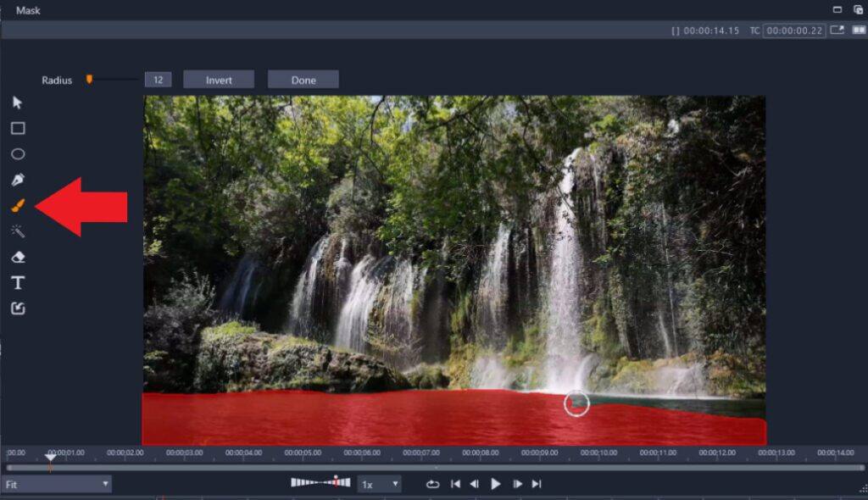
Task: Click the Invert button
Action: pyautogui.click(x=219, y=79)
